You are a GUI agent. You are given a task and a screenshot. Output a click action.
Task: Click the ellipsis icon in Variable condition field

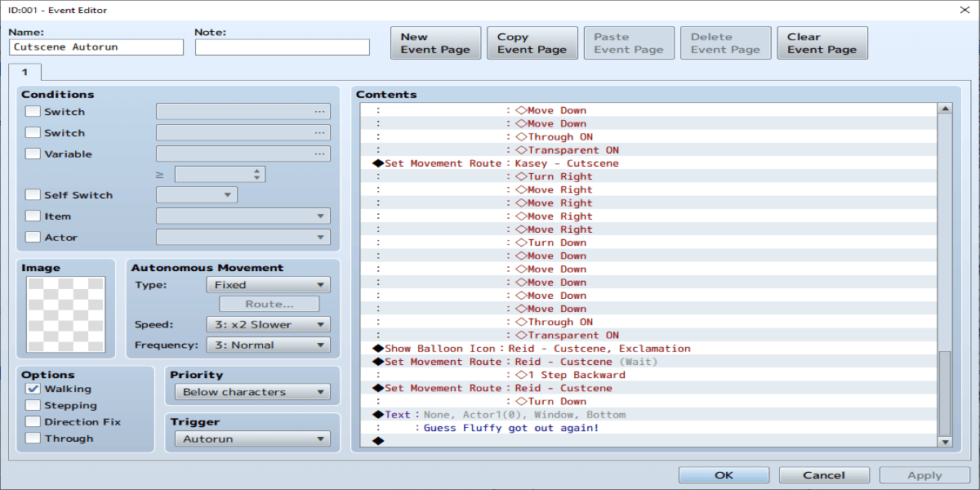pos(319,154)
